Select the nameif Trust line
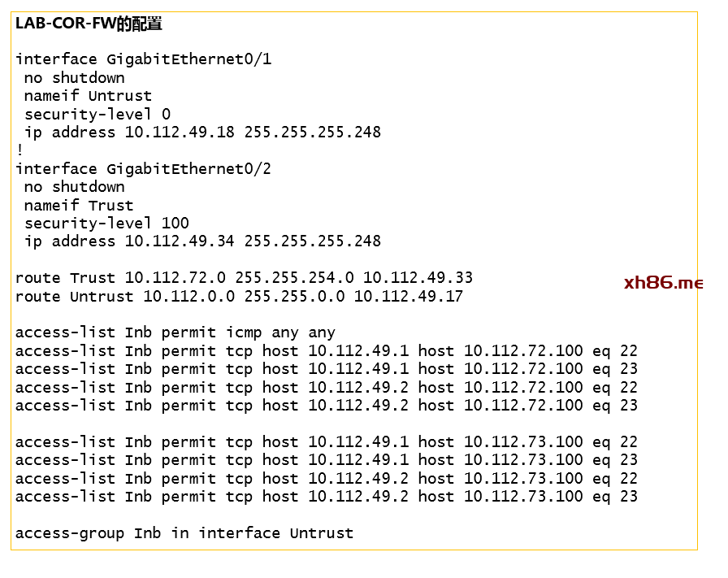728x578 pixels. (79, 205)
